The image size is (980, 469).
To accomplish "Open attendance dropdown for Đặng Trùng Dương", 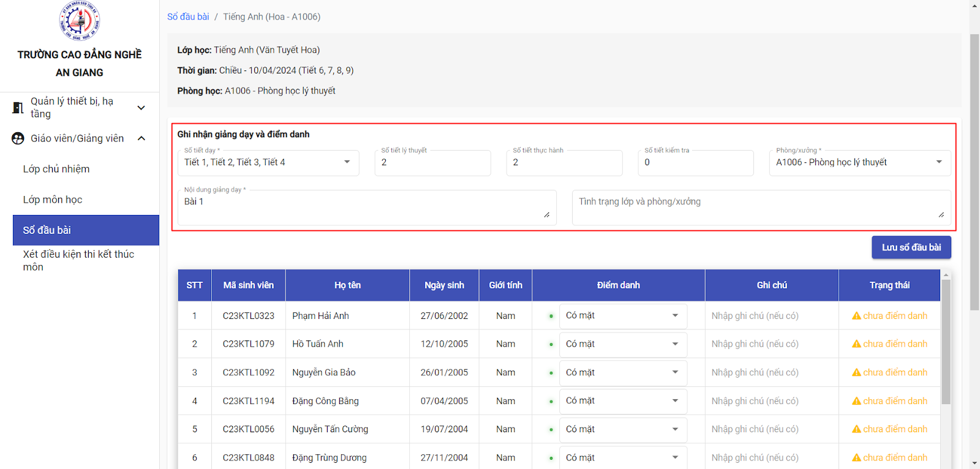I will 623,457.
